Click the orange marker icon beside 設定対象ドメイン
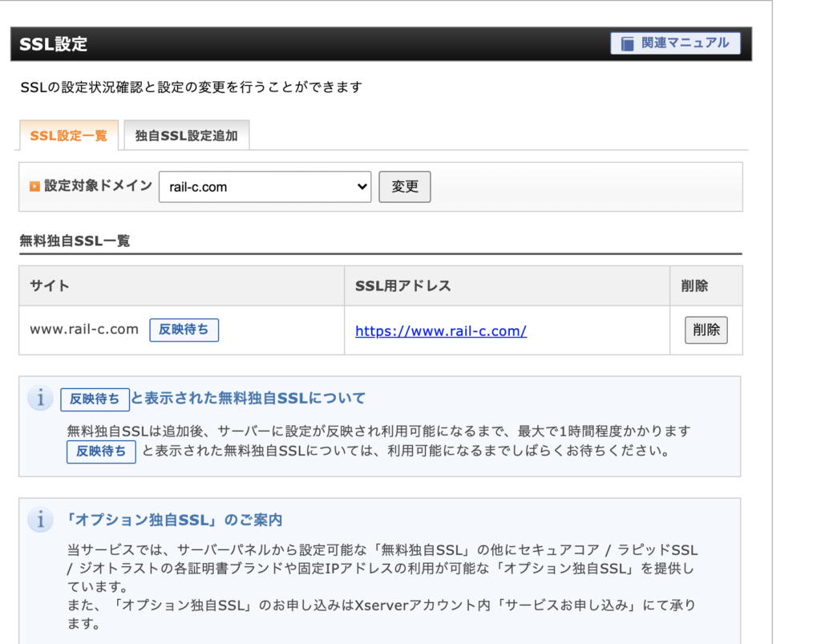 coord(33,186)
